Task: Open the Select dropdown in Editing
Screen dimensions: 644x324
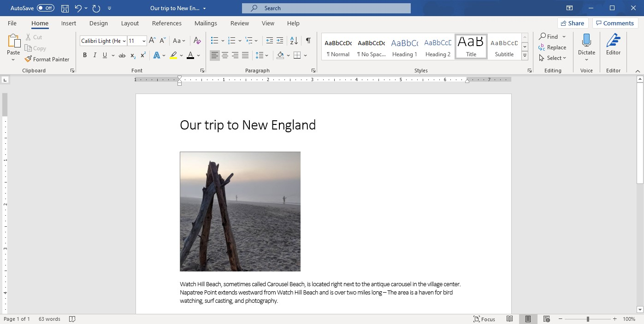Action: (x=552, y=58)
